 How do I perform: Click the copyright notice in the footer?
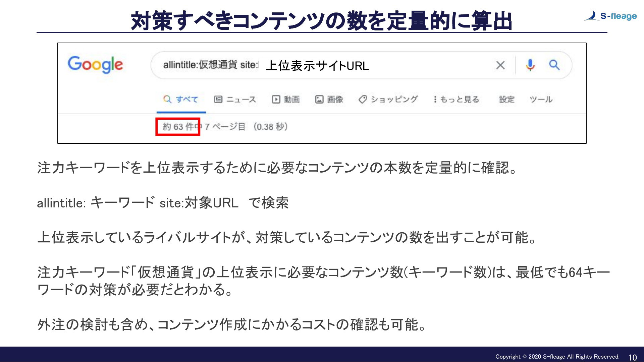tap(557, 357)
